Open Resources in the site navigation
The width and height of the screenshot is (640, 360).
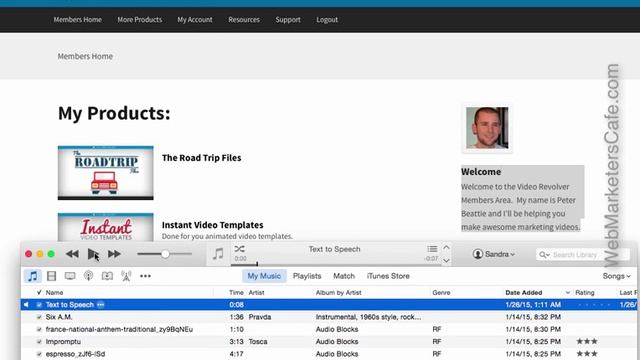244,20
